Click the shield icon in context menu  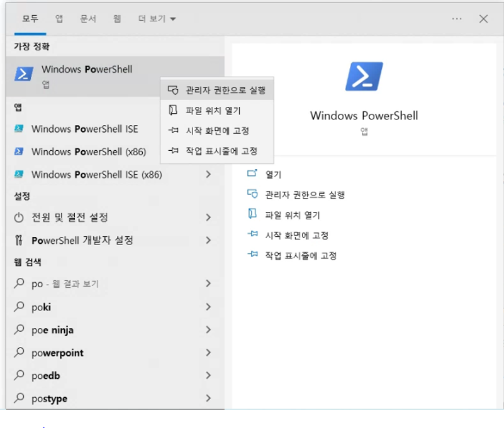173,91
